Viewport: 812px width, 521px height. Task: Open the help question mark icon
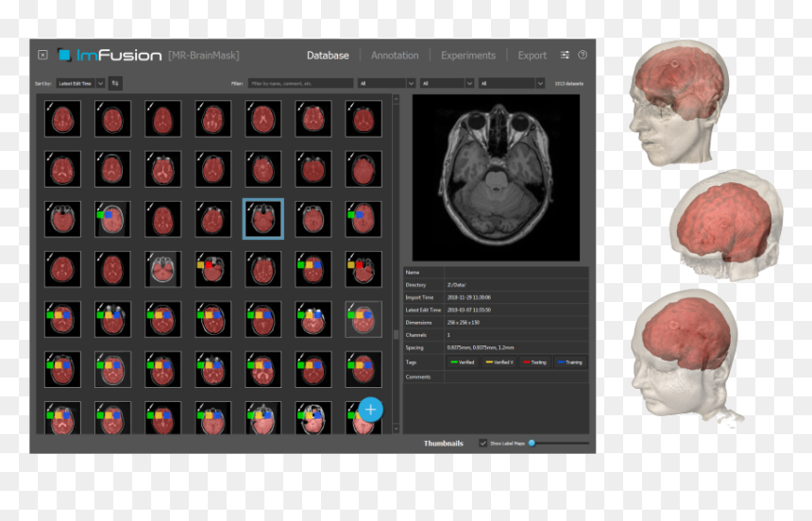583,55
